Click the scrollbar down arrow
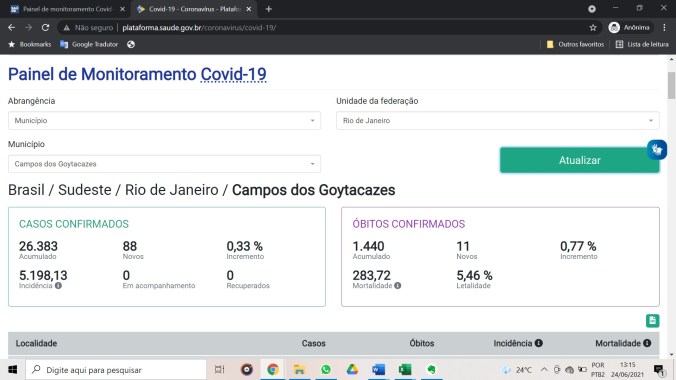This screenshot has width=676, height=380. tap(671, 355)
